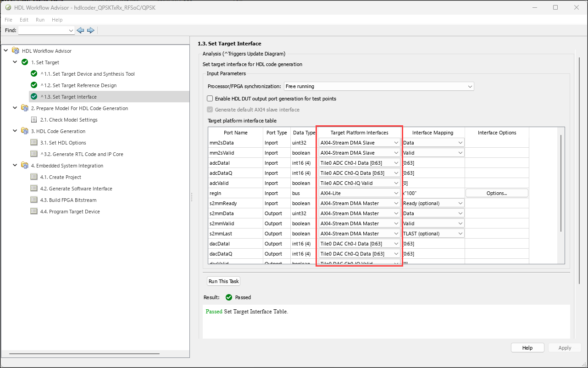The height and width of the screenshot is (368, 588).
Task: Enable HDL DUT output port generation checkbox
Action: point(210,99)
